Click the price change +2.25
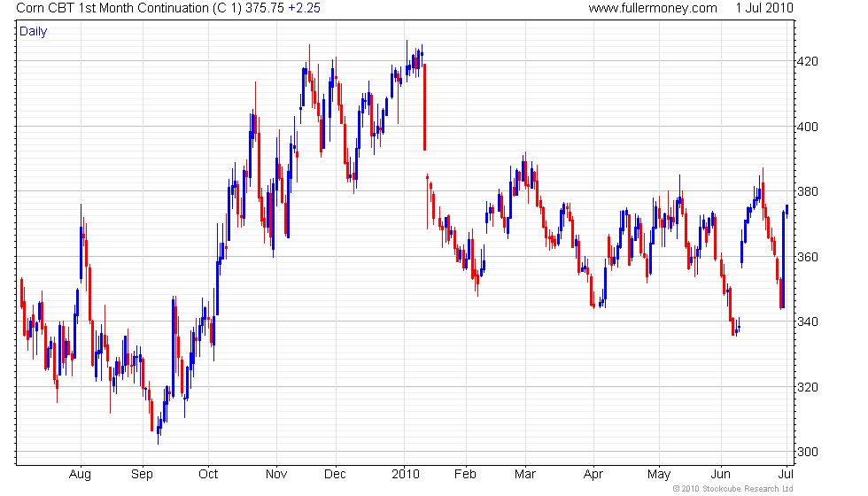Screen dimensions: 868x496 click(305, 8)
